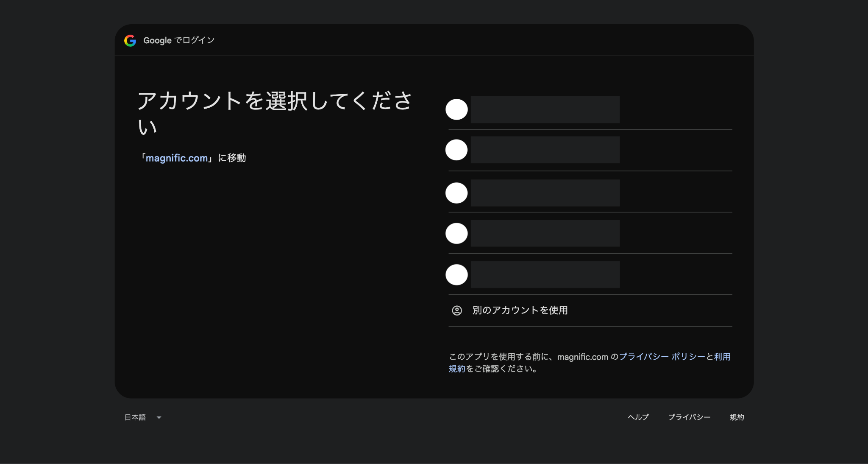Open the 日本語 language dropdown
This screenshot has width=868, height=464.
[143, 417]
